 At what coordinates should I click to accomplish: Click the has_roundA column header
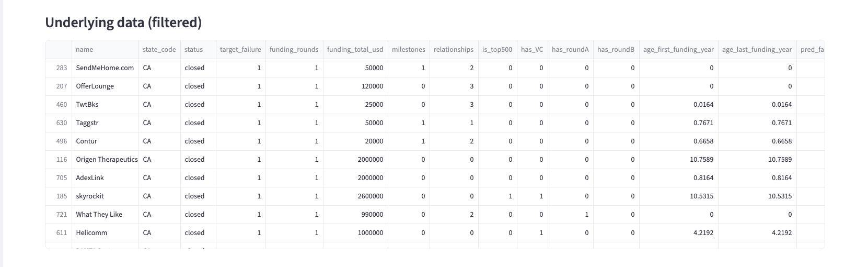570,50
